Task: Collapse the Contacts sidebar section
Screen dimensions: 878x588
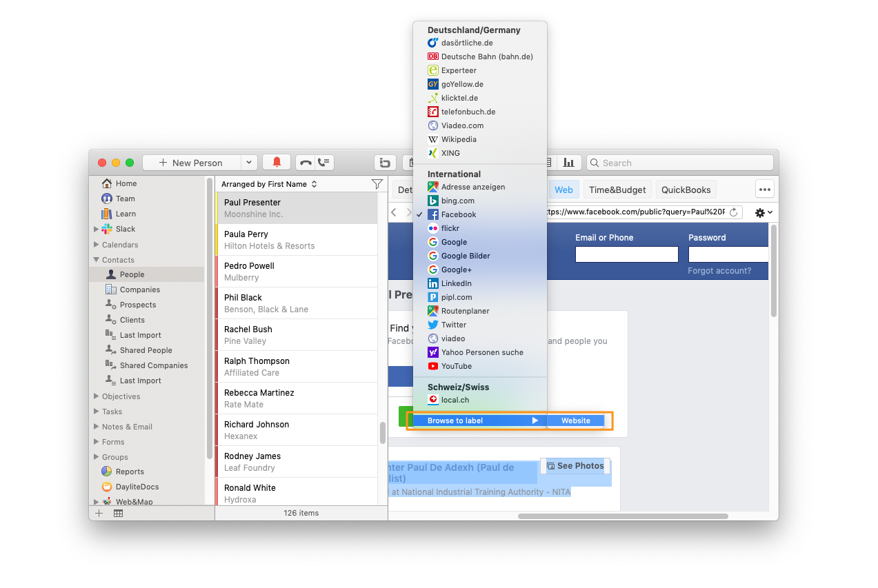Action: (97, 260)
